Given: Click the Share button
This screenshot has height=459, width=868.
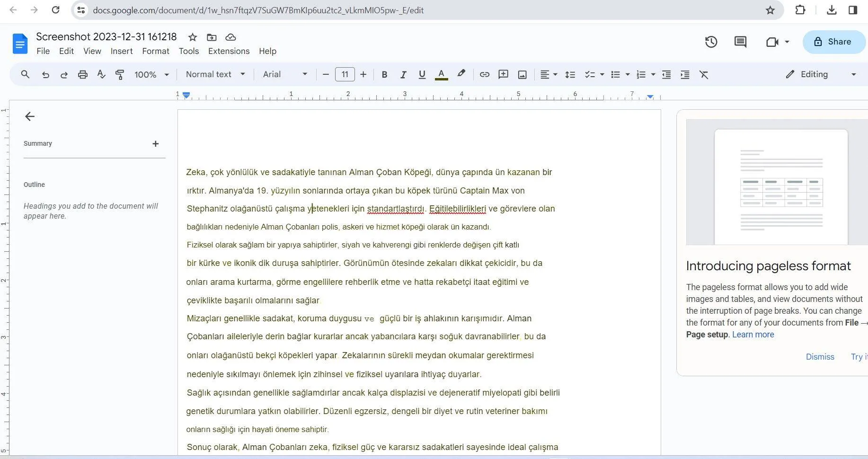Looking at the screenshot, I should tap(833, 42).
